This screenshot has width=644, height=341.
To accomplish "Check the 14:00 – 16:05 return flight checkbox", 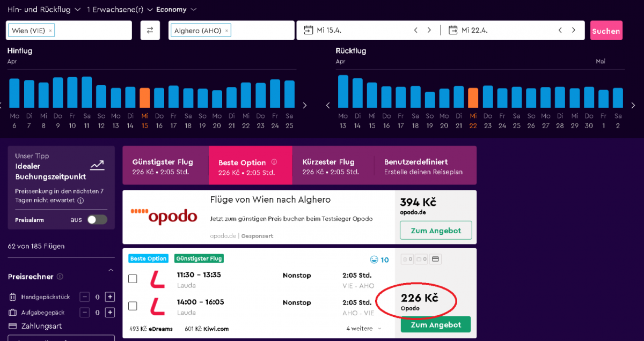I will (133, 306).
